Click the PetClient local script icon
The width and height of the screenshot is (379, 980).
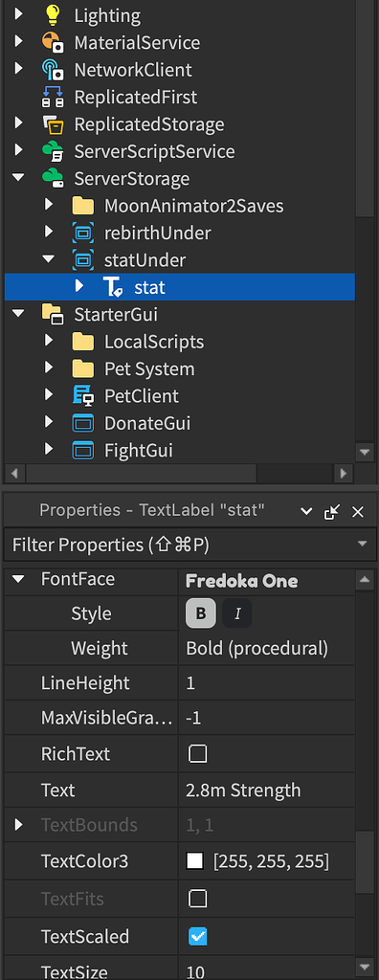[x=82, y=395]
